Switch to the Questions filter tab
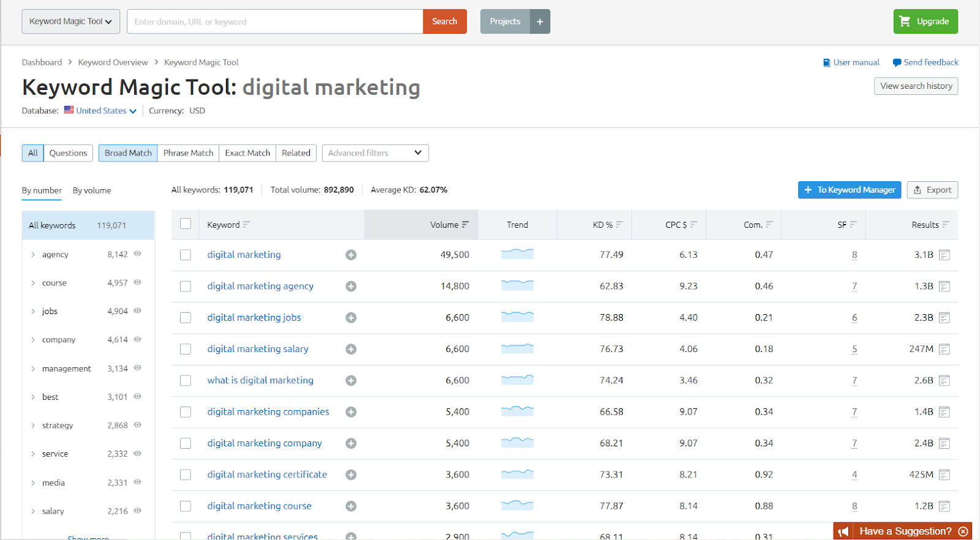The width and height of the screenshot is (980, 540). coord(68,153)
